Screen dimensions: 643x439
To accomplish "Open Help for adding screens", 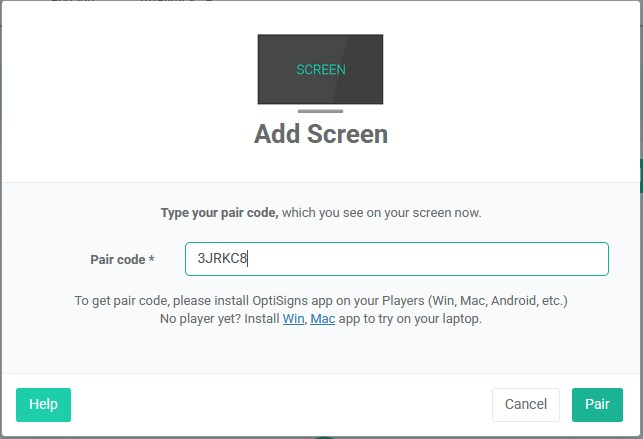I will tap(43, 405).
